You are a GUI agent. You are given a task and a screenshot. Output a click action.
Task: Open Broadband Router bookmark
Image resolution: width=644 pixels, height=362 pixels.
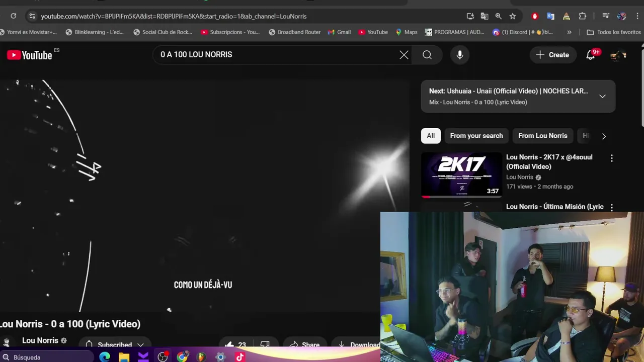tap(295, 32)
